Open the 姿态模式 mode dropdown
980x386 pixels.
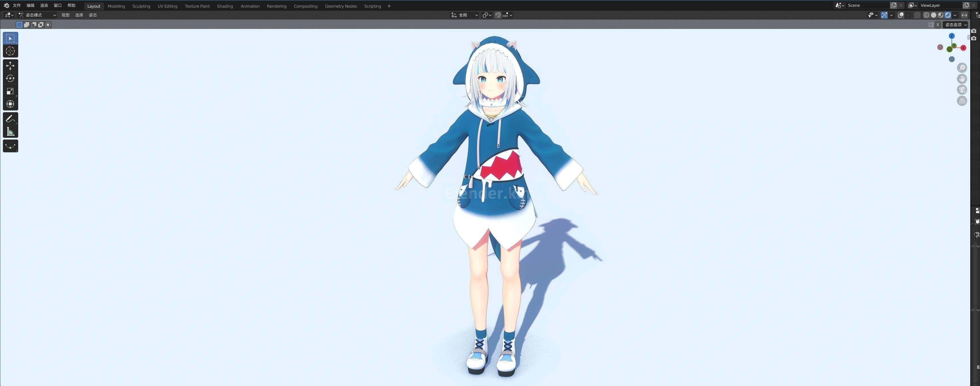click(x=37, y=15)
